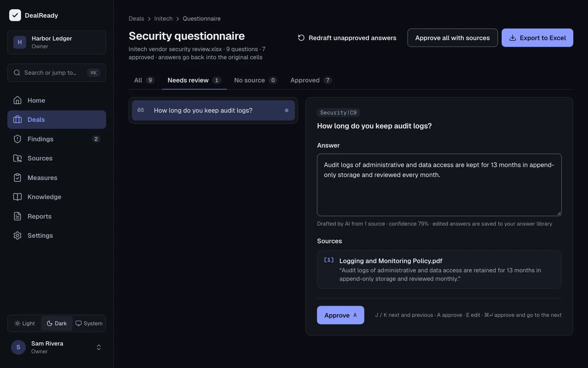This screenshot has height=368, width=588.
Task: Click the Harbor Ledger H avatar
Action: click(x=20, y=42)
